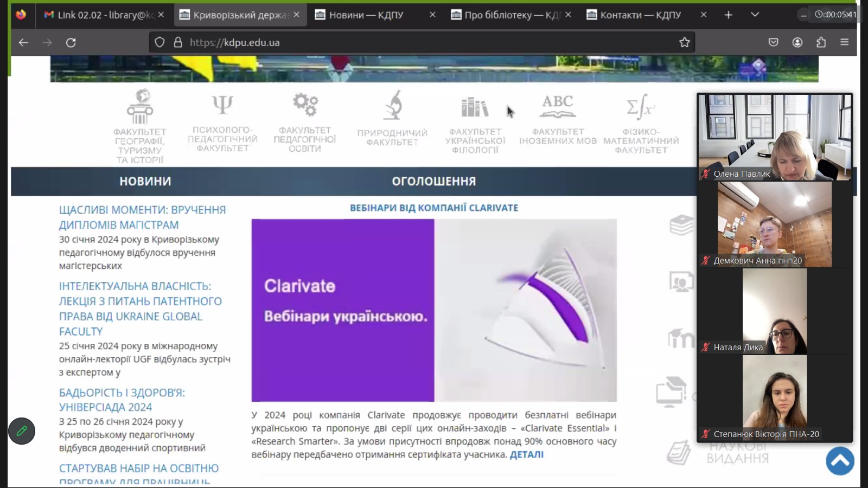Click the green pencil annotate button
868x488 pixels.
coord(22,431)
